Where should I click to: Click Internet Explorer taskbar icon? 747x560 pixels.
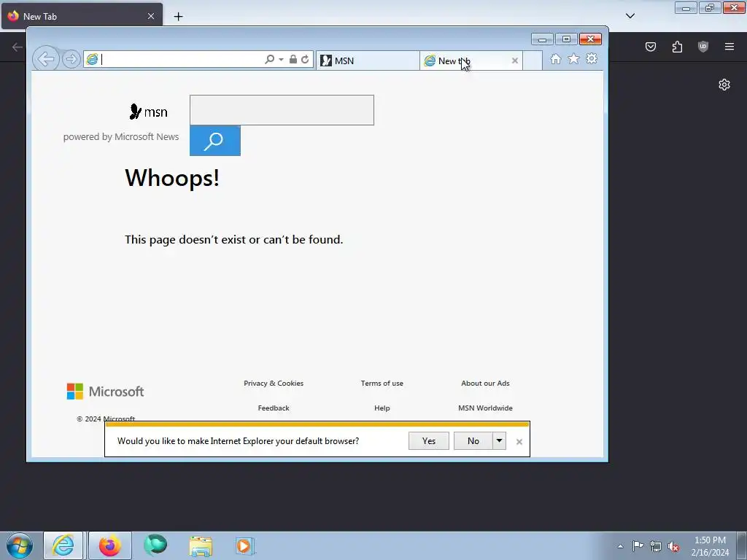[63, 545]
